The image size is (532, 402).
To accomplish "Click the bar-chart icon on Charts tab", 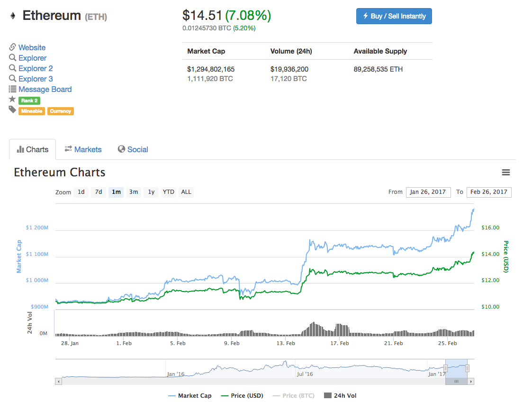I will (21, 149).
